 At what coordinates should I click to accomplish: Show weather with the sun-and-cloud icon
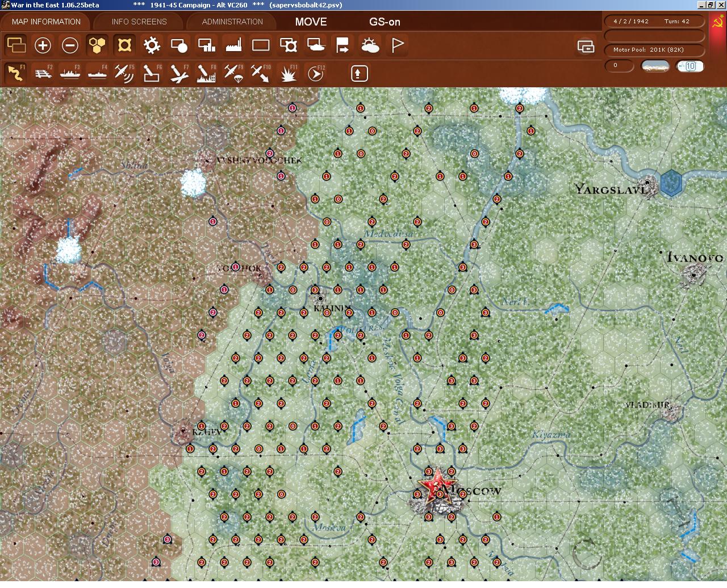click(370, 45)
